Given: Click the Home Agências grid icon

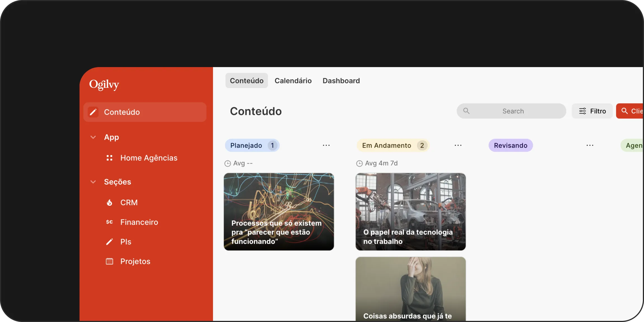Looking at the screenshot, I should click(x=110, y=158).
